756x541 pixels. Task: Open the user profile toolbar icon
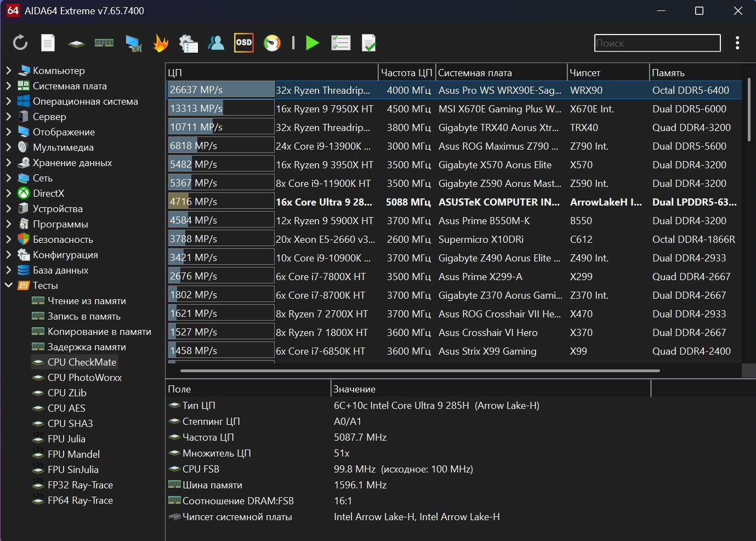click(x=216, y=43)
